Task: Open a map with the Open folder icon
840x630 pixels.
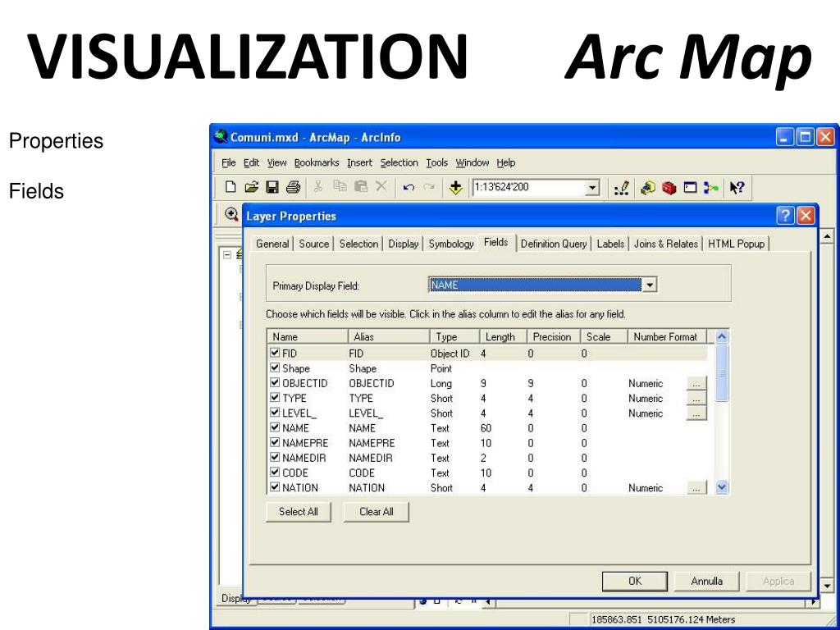Action: 251,187
